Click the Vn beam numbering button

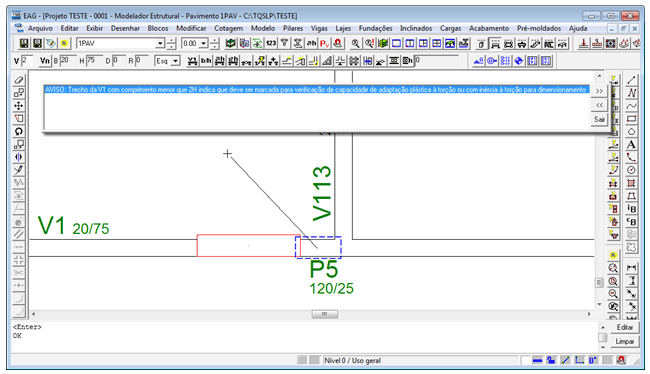(x=45, y=61)
